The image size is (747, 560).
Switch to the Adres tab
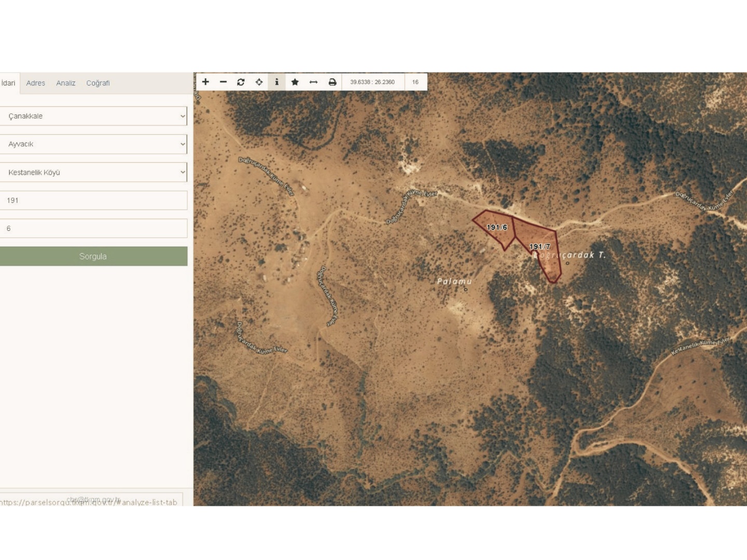click(36, 83)
